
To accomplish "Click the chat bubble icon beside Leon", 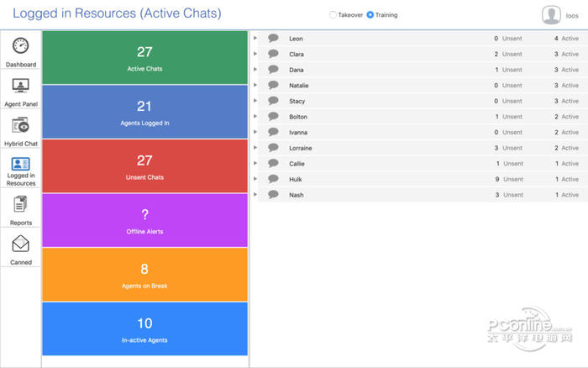I will click(x=273, y=39).
